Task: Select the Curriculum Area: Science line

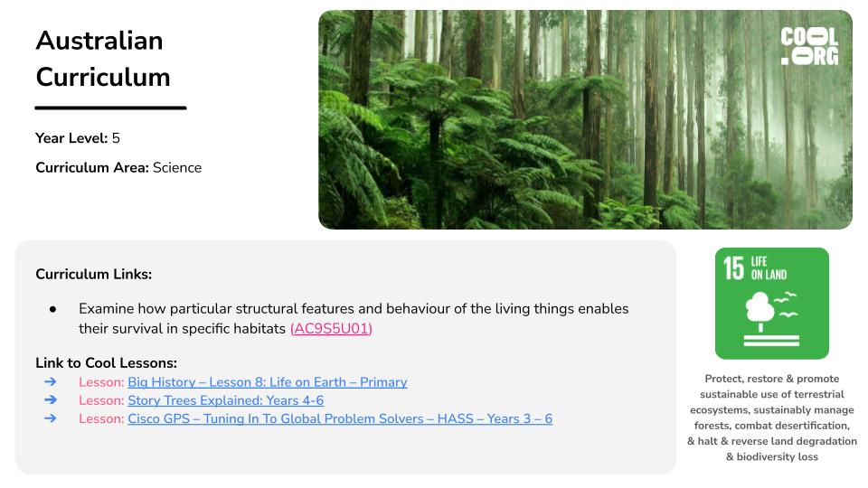Action: point(118,167)
